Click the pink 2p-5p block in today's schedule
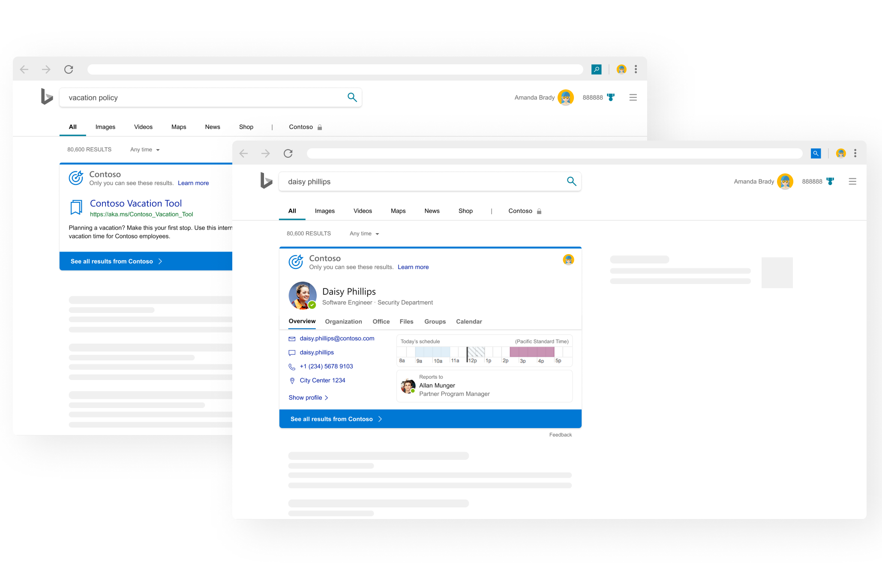The image size is (882, 588). tap(532, 352)
